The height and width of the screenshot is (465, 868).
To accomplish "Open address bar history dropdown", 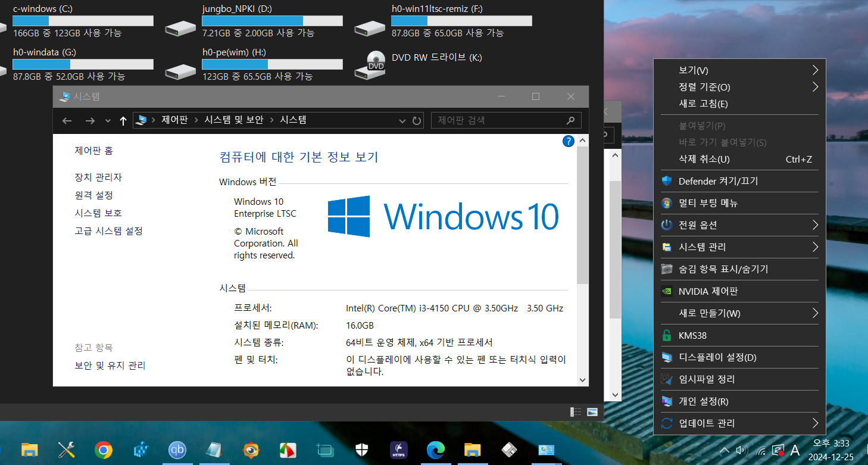I will [x=403, y=121].
